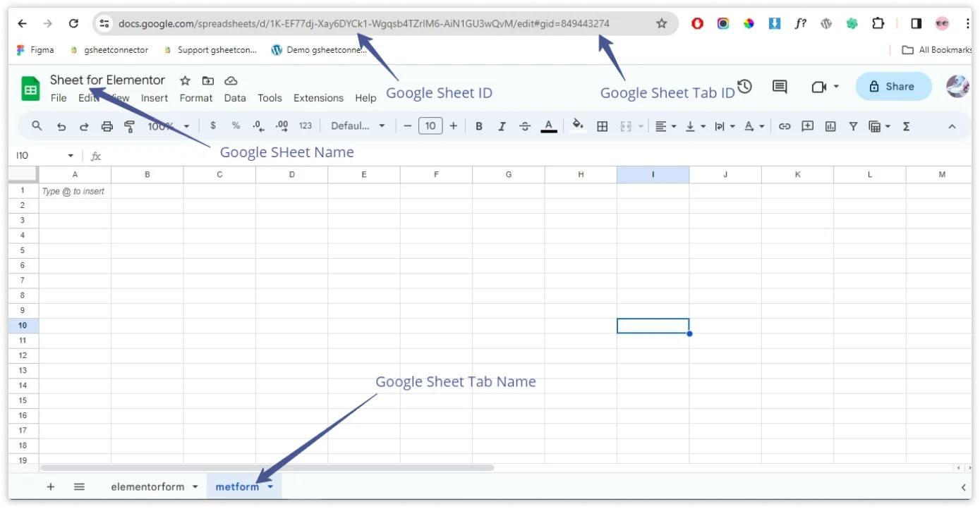Click the add new sheet plus button
Screen dimensions: 980x509
point(51,487)
